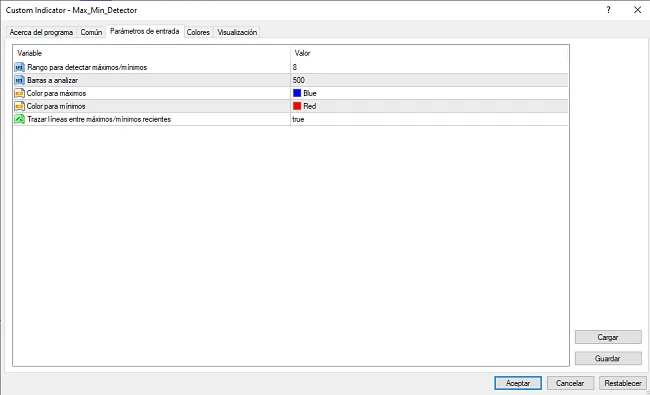Click the help question mark button

tap(608, 10)
